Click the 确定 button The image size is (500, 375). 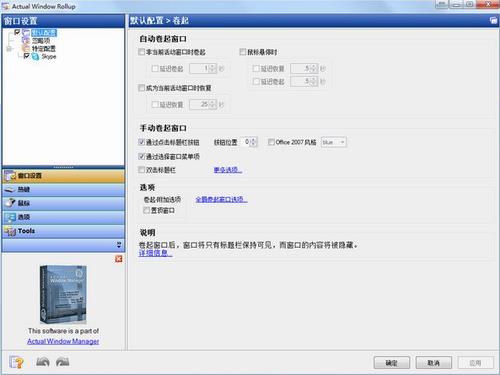click(x=392, y=362)
